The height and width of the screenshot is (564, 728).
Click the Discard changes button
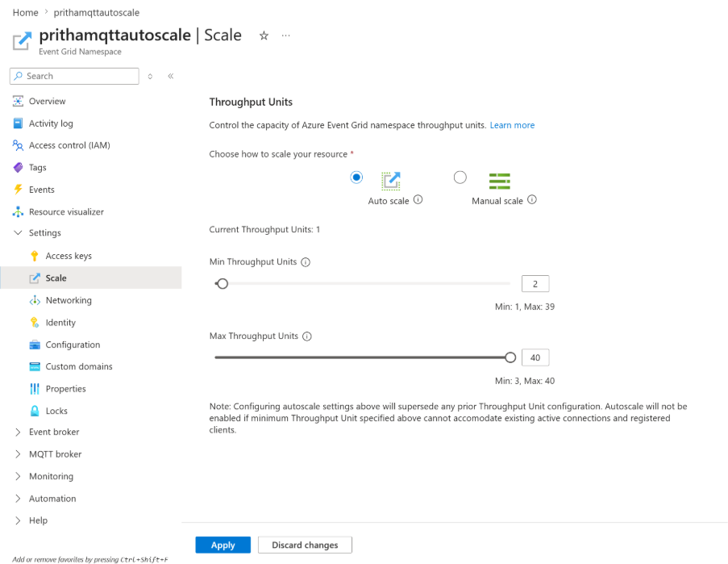(x=305, y=545)
